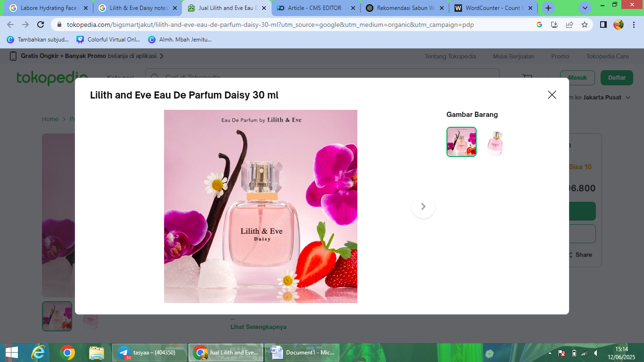Close the WordCounter tab

pyautogui.click(x=530, y=8)
